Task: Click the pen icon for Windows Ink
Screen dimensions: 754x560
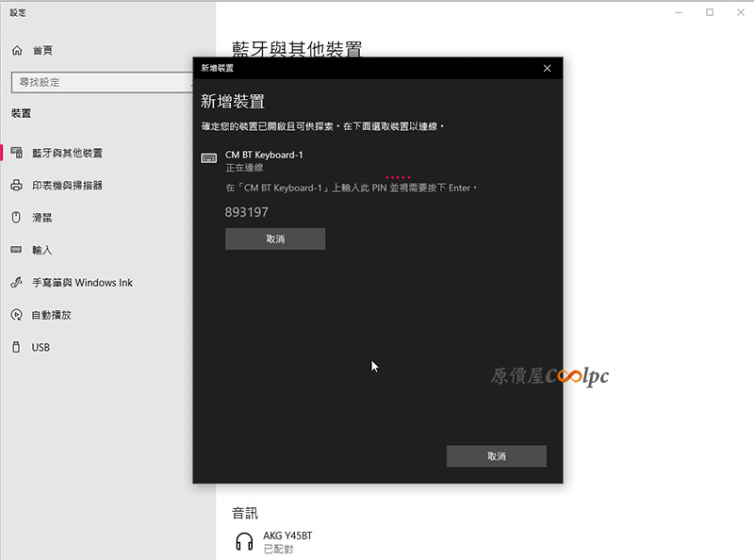Action: (x=16, y=283)
